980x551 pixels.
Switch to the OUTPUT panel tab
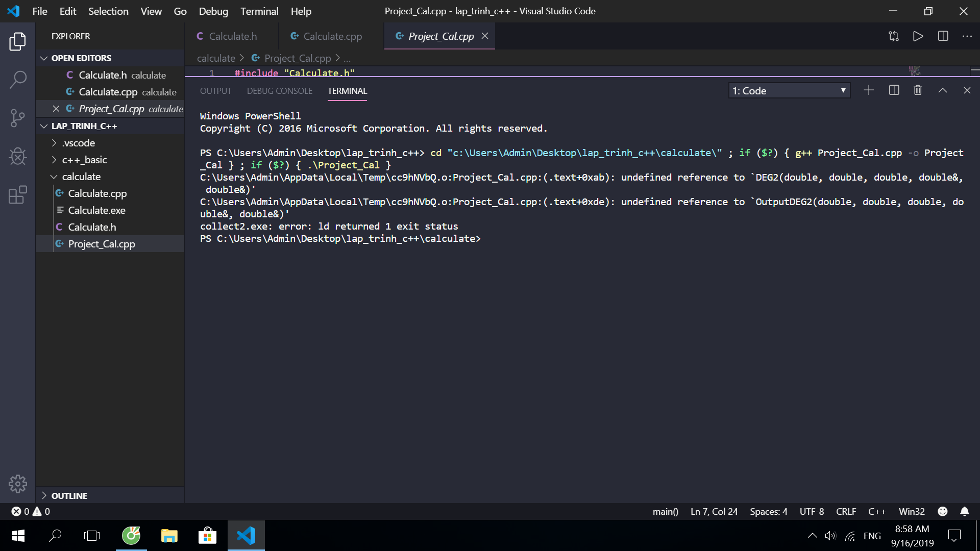coord(215,91)
